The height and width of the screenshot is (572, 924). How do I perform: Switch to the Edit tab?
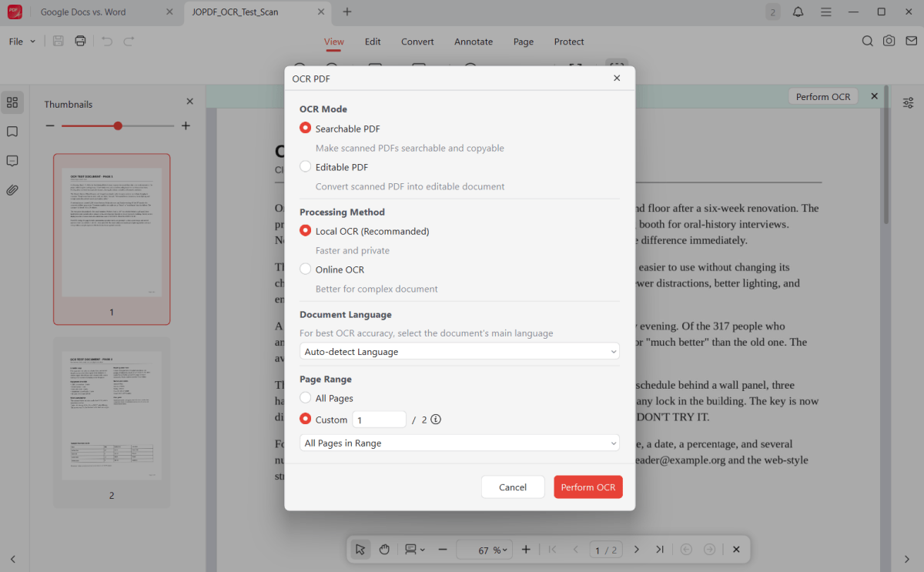click(x=373, y=42)
